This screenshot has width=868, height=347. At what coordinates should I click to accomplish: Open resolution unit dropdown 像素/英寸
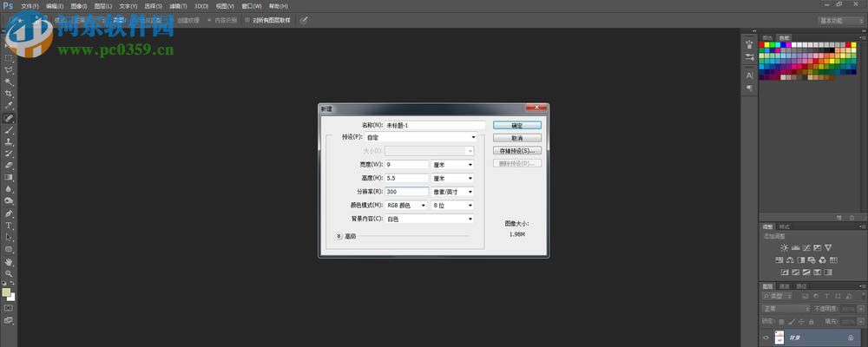[453, 192]
